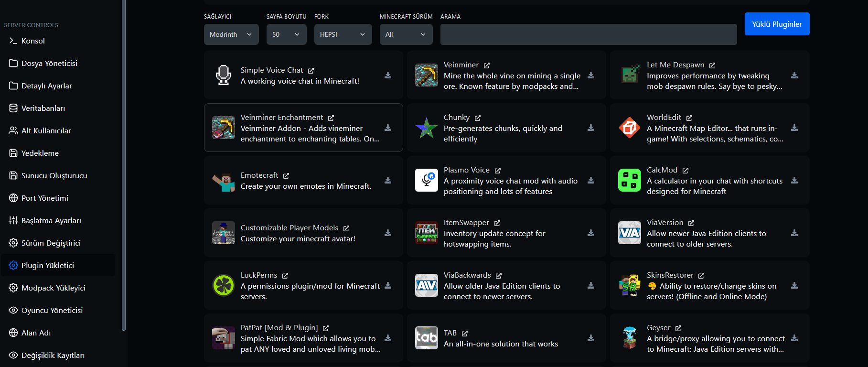
Task: Download the Veinminer plugin
Action: coord(591,75)
